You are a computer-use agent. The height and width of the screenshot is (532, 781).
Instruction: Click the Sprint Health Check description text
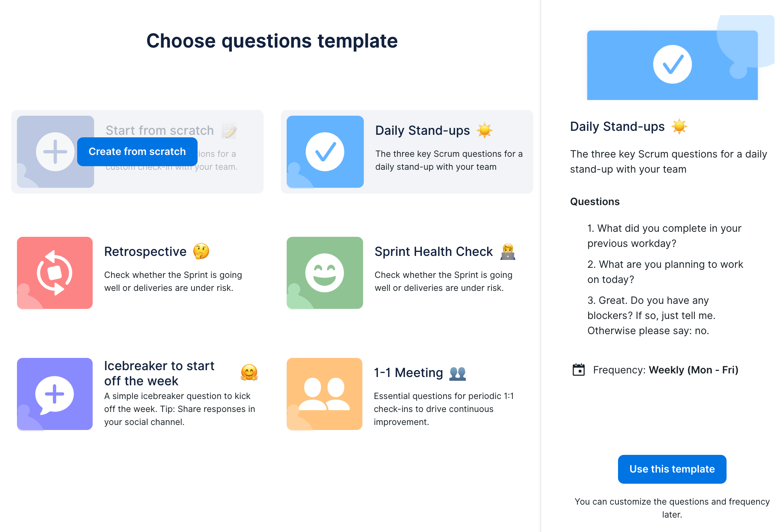click(x=443, y=281)
